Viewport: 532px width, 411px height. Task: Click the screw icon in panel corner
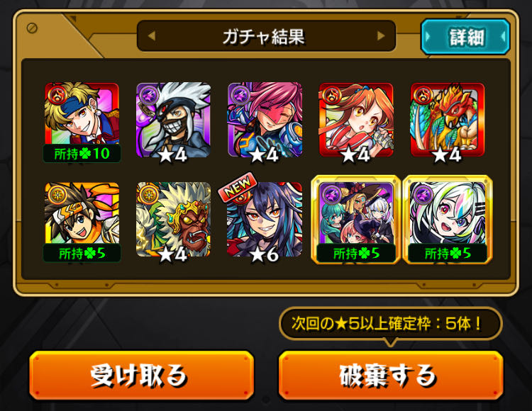pyautogui.click(x=32, y=28)
